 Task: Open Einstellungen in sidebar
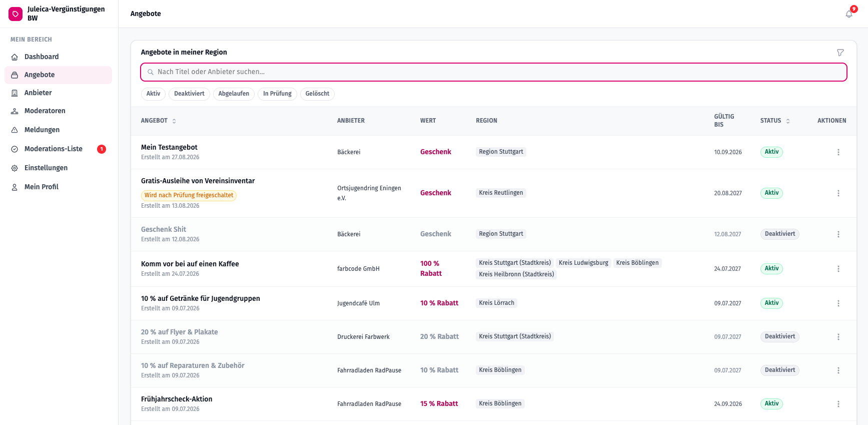58,168
